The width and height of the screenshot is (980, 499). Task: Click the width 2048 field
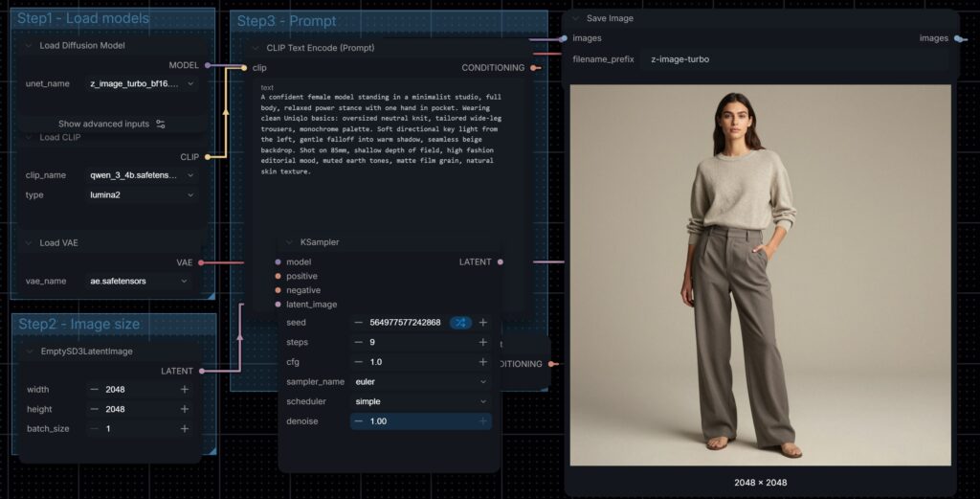(140, 390)
